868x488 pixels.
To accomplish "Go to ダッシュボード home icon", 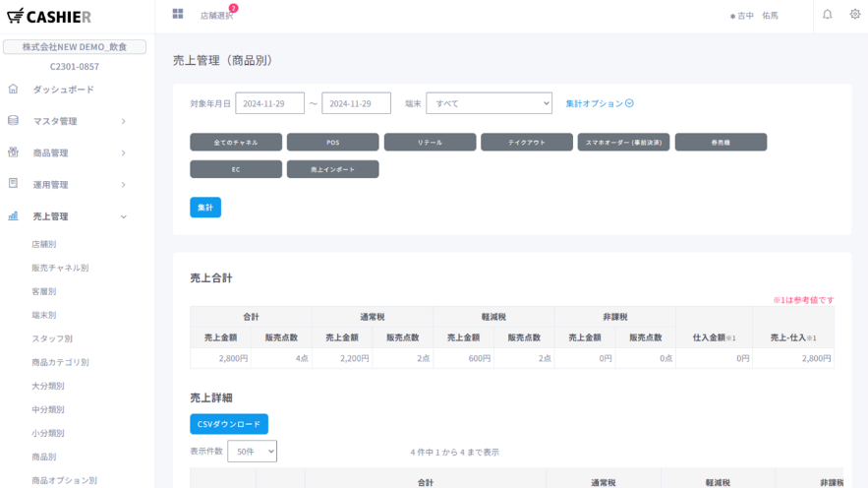I will click(13, 90).
